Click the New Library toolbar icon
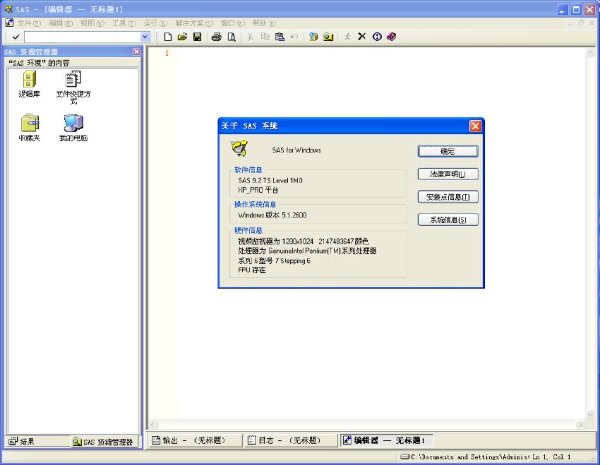This screenshot has width=600, height=465. click(x=313, y=37)
